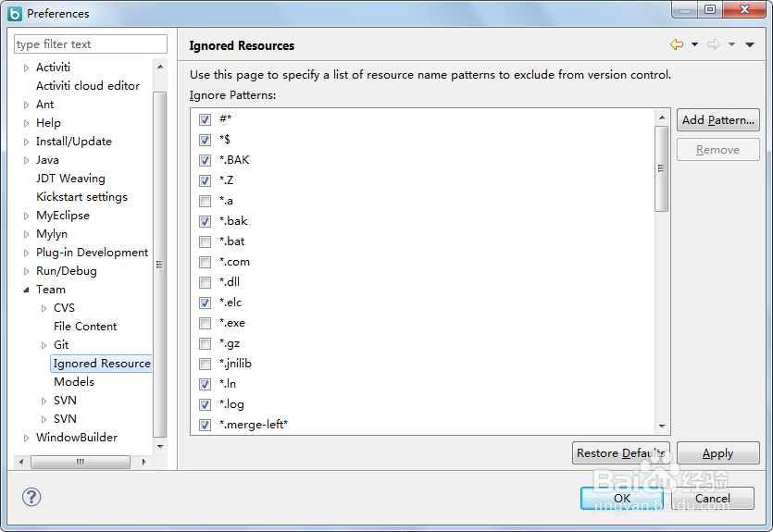Click the forward navigation arrow icon
This screenshot has height=532, width=773.
[714, 44]
